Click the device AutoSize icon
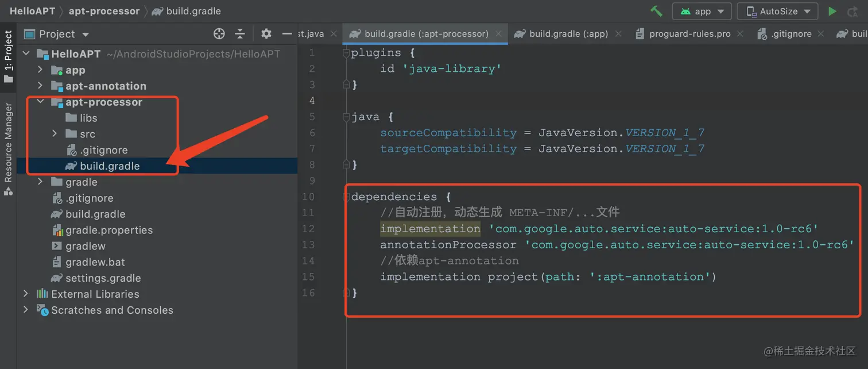This screenshot has width=868, height=369. pyautogui.click(x=753, y=11)
